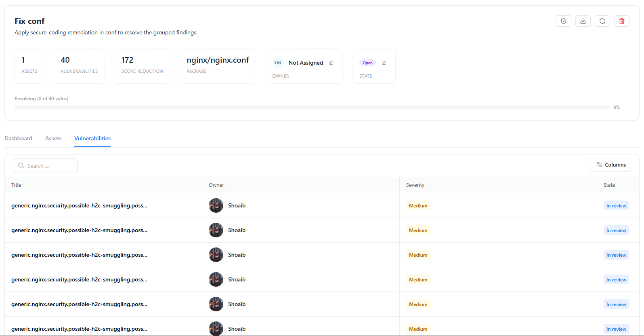Click the 0% progress label

[x=617, y=107]
